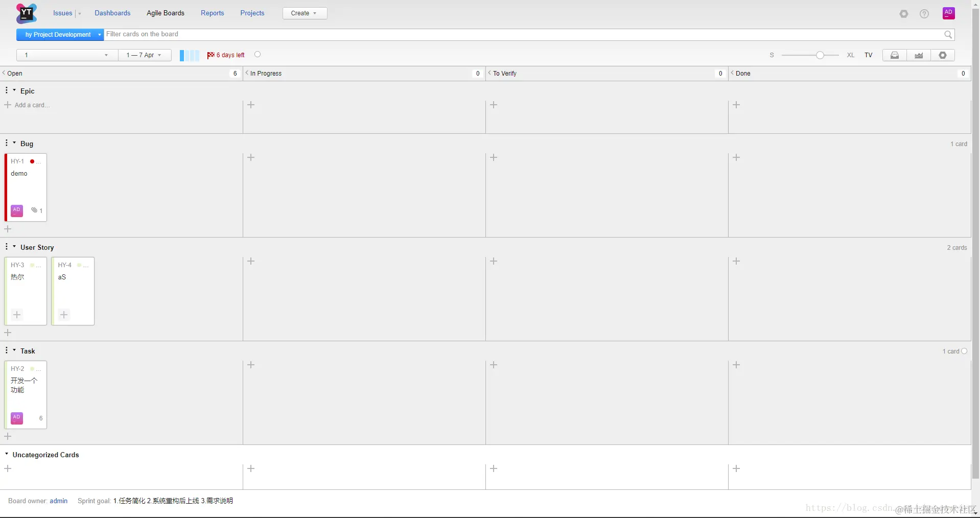Click the assignee plus icon on card HY-4

pos(64,315)
